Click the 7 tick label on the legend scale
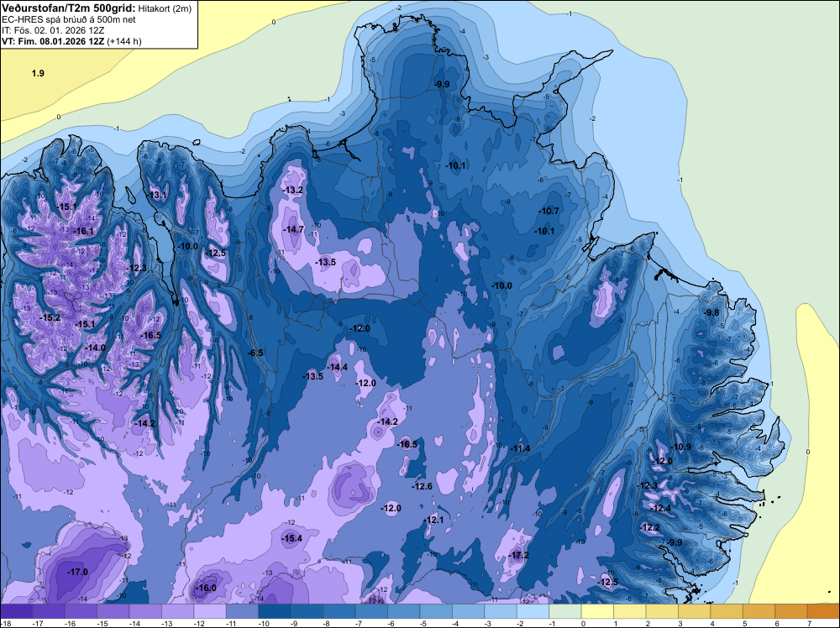The height and width of the screenshot is (628, 840). tap(809, 623)
